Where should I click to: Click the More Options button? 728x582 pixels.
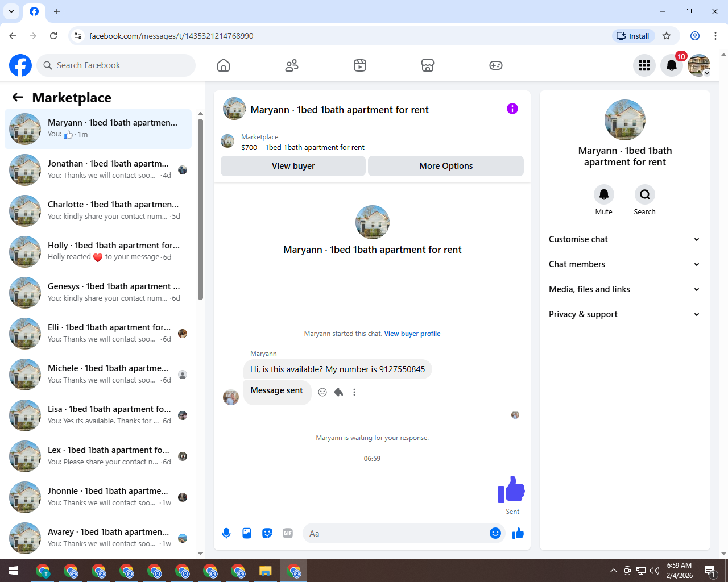point(446,166)
